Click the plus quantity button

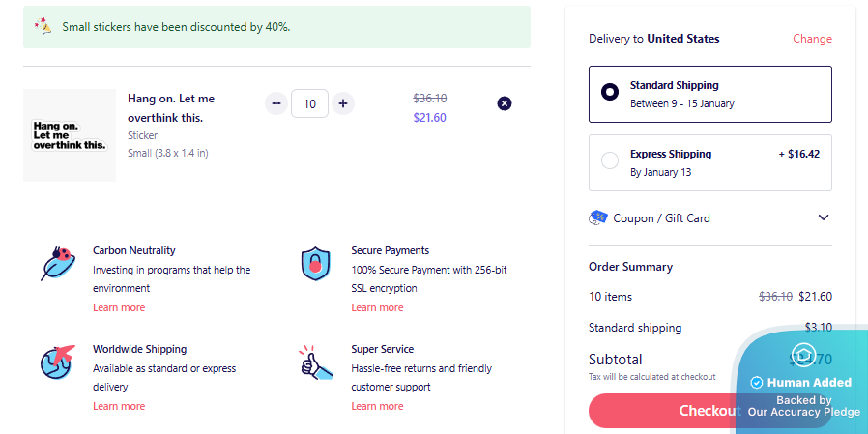[x=343, y=103]
